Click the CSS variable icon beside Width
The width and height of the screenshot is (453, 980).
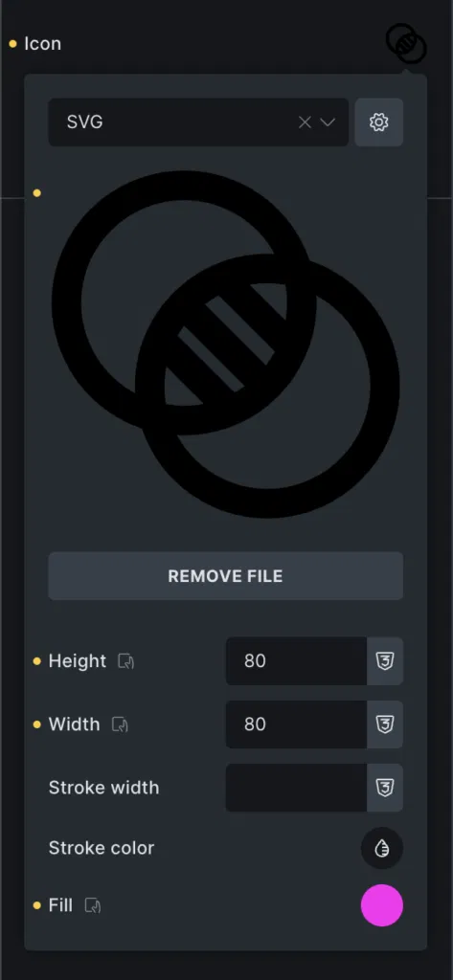(x=385, y=724)
